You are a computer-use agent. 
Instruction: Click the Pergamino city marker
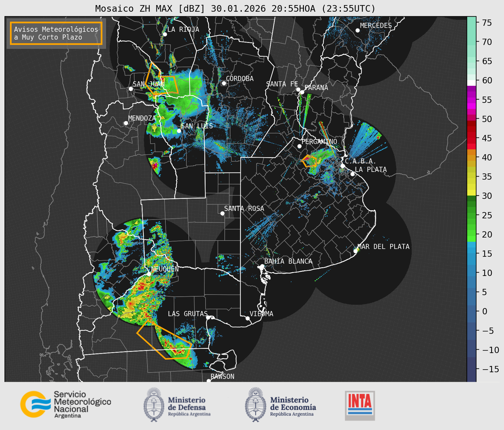(x=299, y=146)
